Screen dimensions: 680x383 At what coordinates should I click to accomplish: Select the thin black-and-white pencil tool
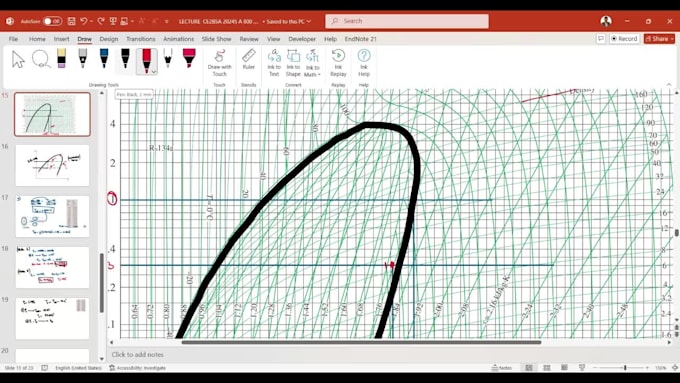(x=168, y=58)
